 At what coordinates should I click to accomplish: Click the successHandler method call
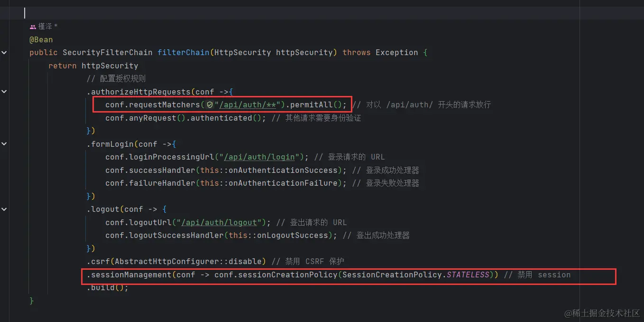pyautogui.click(x=162, y=170)
